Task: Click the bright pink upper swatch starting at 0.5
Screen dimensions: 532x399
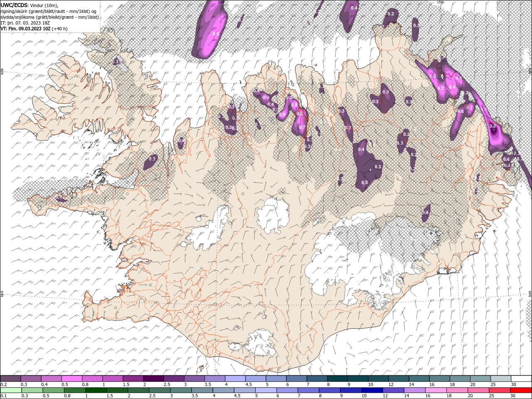Action: coord(71,379)
